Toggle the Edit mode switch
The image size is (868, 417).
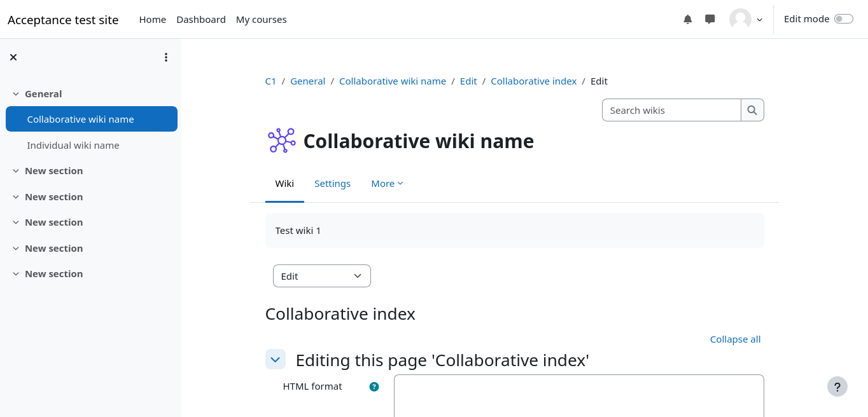coord(843,19)
